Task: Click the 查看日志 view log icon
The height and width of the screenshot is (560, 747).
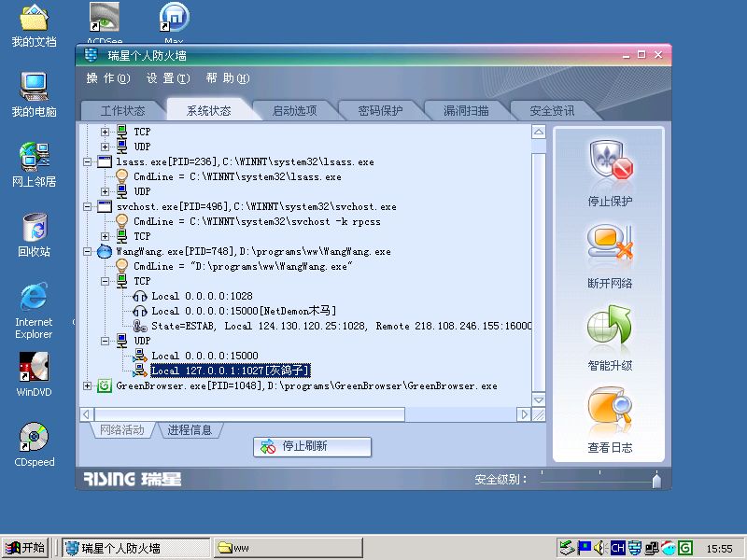Action: point(610,406)
